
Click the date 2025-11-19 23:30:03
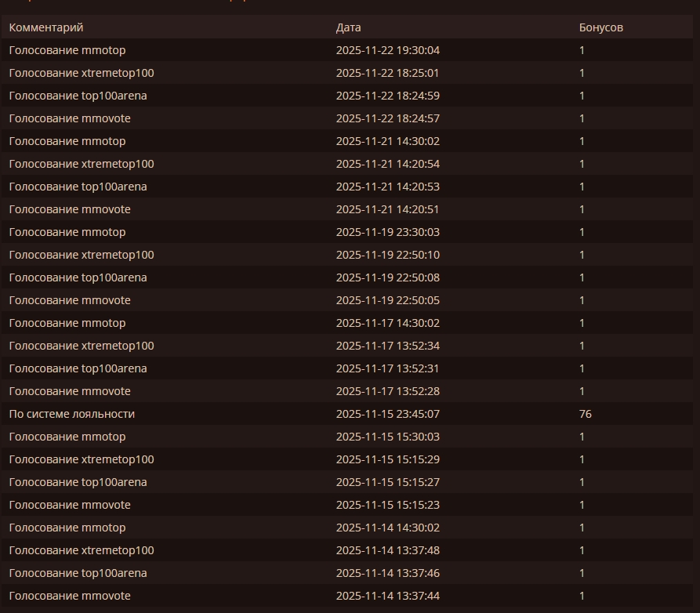(x=387, y=232)
